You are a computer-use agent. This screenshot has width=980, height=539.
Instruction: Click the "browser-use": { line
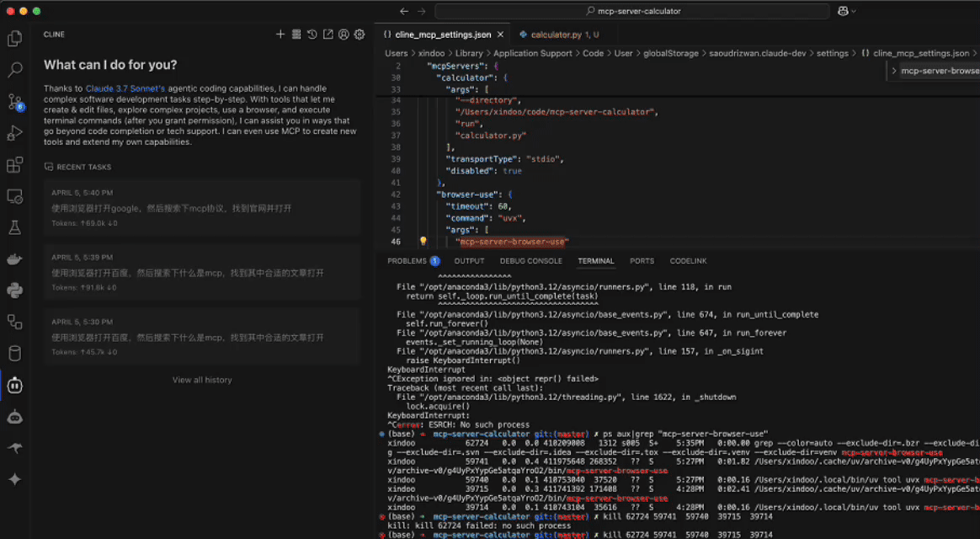click(474, 195)
